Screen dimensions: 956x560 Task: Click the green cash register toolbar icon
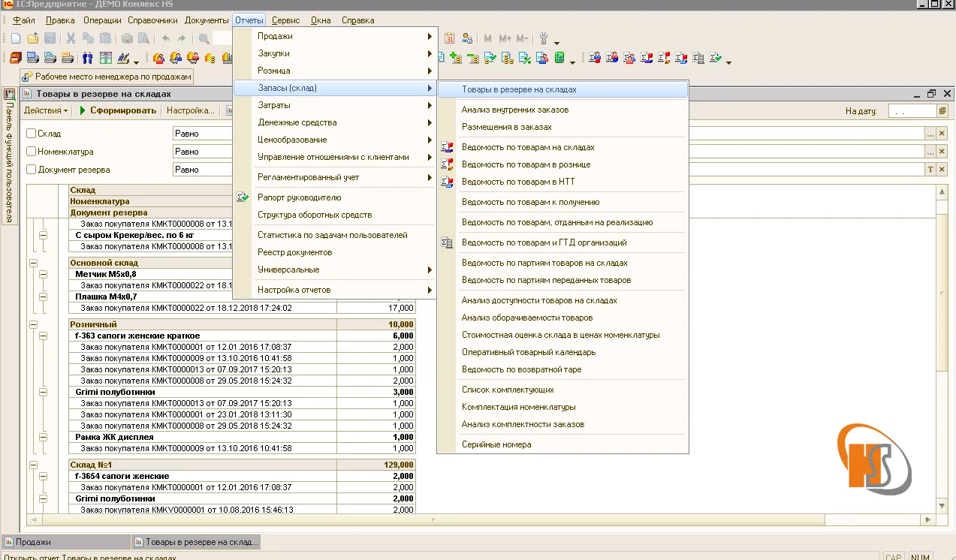pos(106,58)
